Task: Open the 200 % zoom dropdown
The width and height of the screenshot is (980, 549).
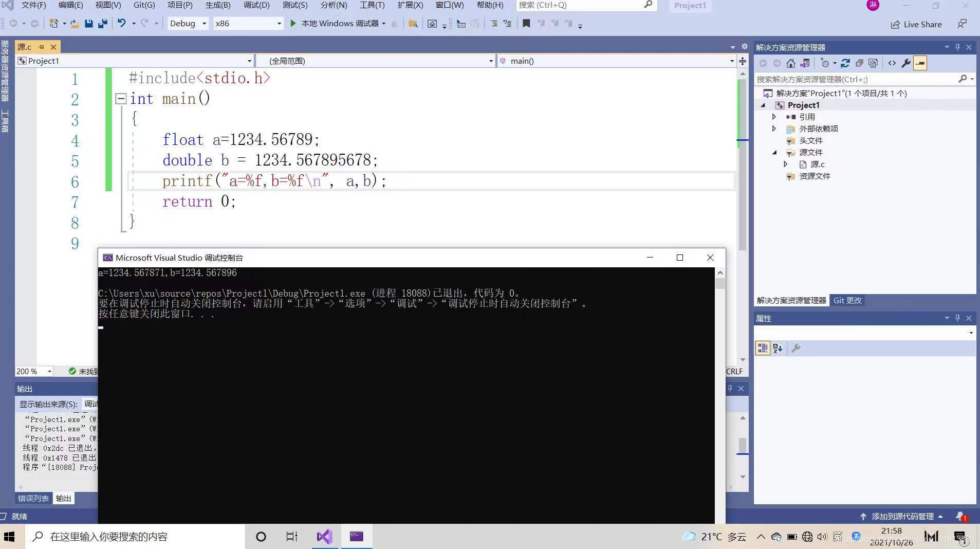Action: click(x=34, y=371)
